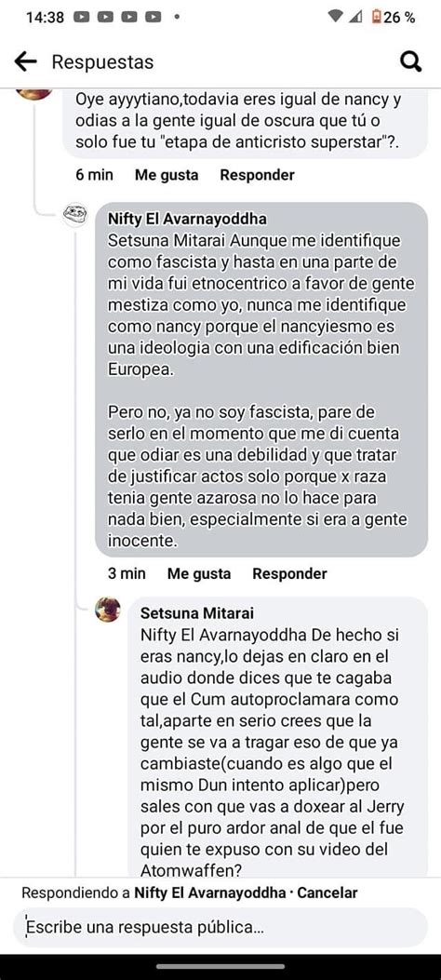The width and height of the screenshot is (441, 980).
Task: Cancel replying to Nifty El Avarnayoddha
Action: 327,893
